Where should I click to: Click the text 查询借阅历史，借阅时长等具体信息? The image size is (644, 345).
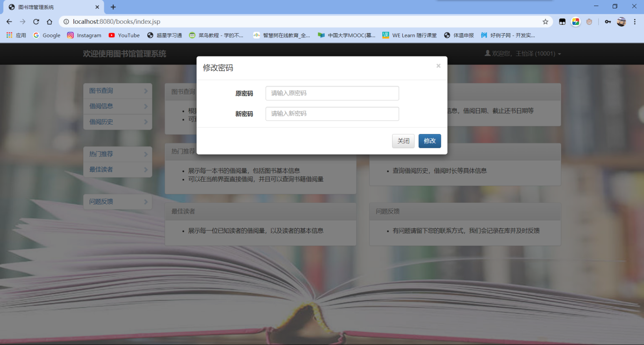click(x=440, y=171)
